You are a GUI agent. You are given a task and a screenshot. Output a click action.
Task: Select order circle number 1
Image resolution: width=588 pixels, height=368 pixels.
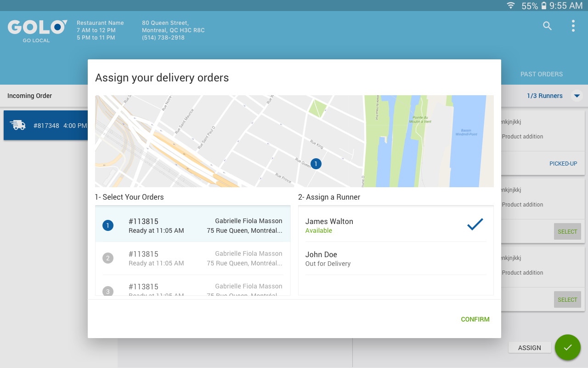[108, 225]
